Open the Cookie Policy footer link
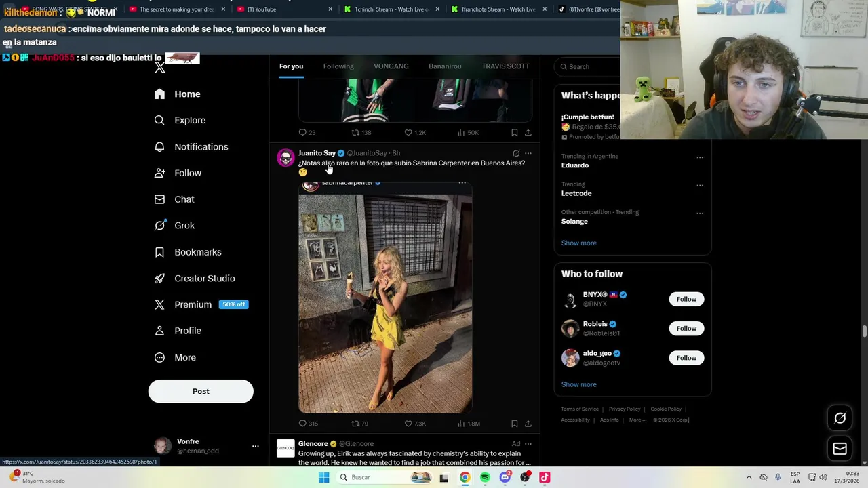The height and width of the screenshot is (488, 868). point(666,409)
